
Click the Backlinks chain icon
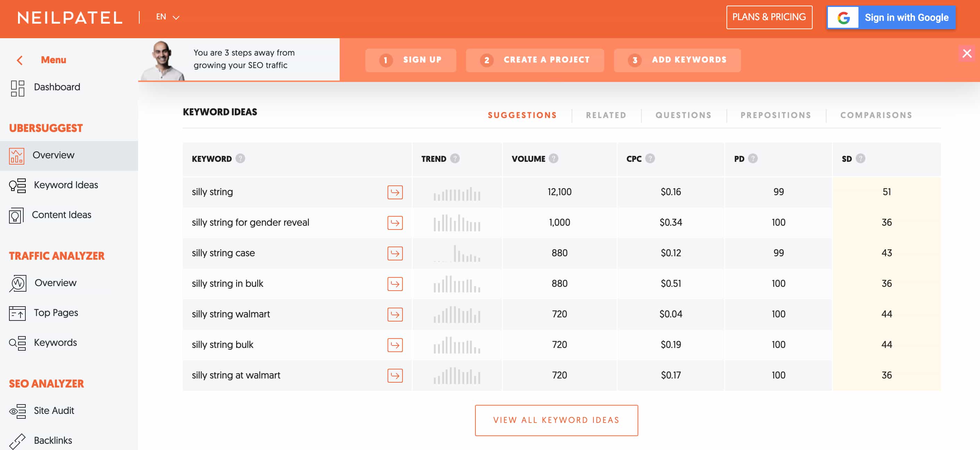[x=17, y=441]
